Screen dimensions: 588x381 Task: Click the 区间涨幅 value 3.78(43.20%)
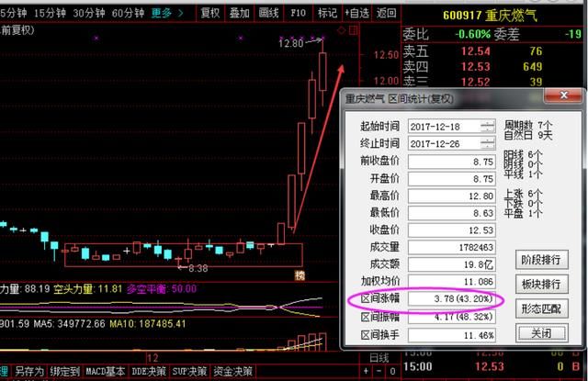(451, 298)
